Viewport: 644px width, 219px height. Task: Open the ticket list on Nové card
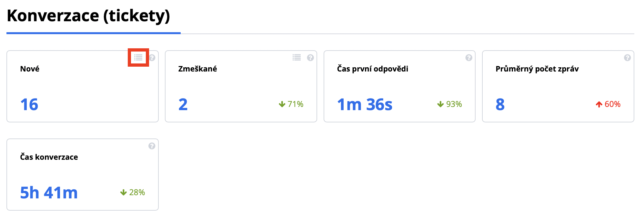138,58
